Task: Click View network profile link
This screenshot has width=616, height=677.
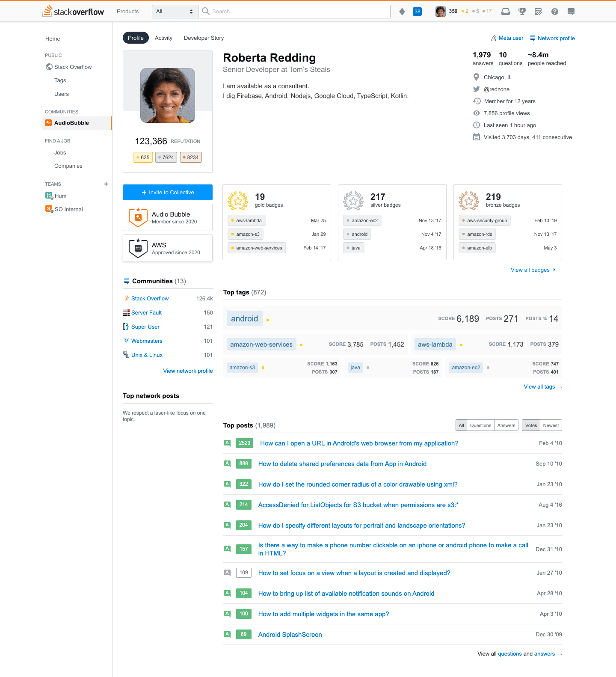Action: pos(188,371)
